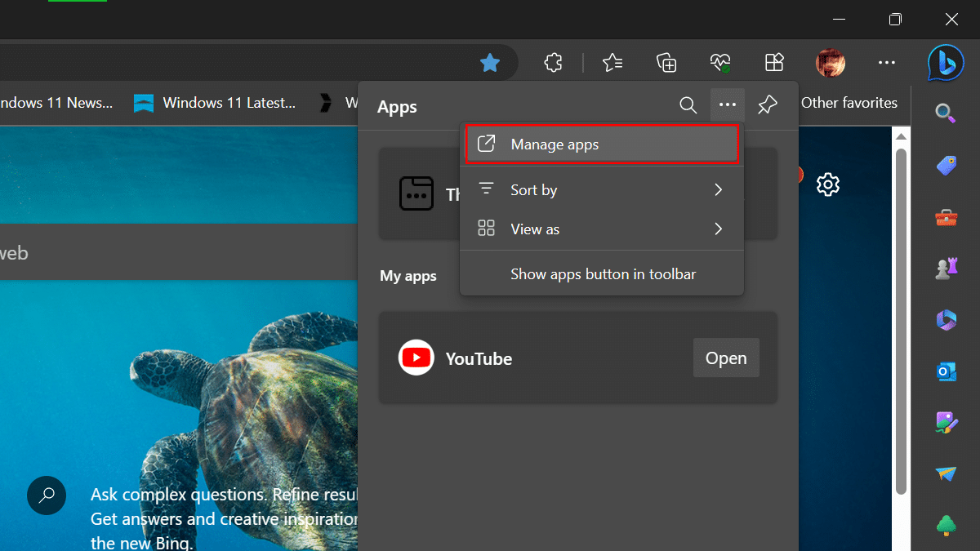
Task: Open Collections toolbar icon
Action: 666,63
